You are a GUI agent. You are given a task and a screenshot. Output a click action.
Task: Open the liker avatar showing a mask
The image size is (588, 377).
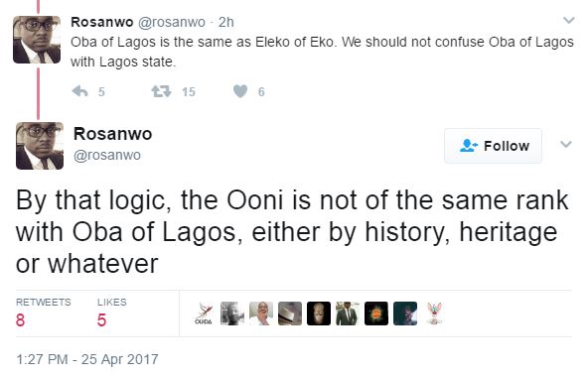point(319,314)
